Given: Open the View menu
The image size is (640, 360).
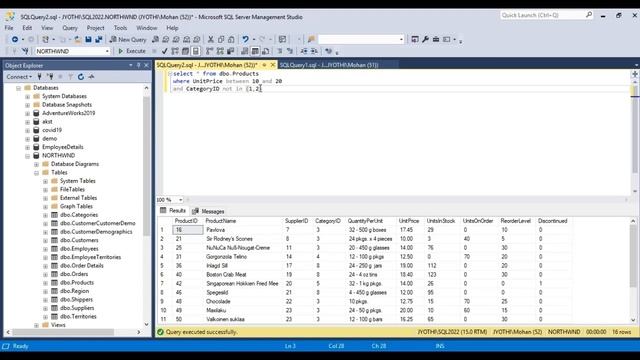Looking at the screenshot, I should [47, 28].
